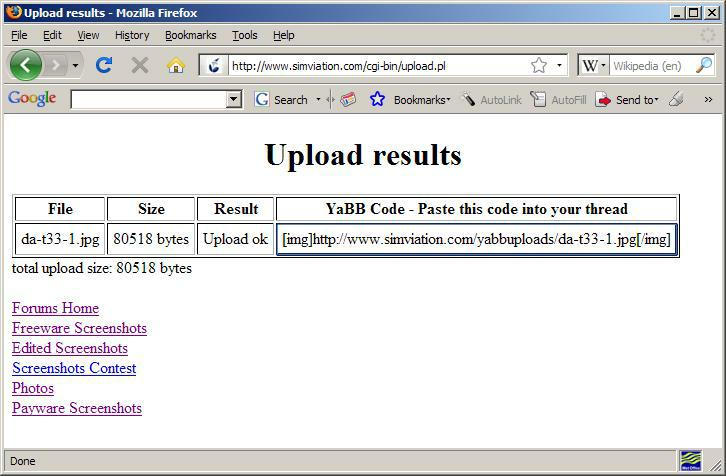This screenshot has height=476, width=726.
Task: Go back with the green Back arrow
Action: point(25,65)
